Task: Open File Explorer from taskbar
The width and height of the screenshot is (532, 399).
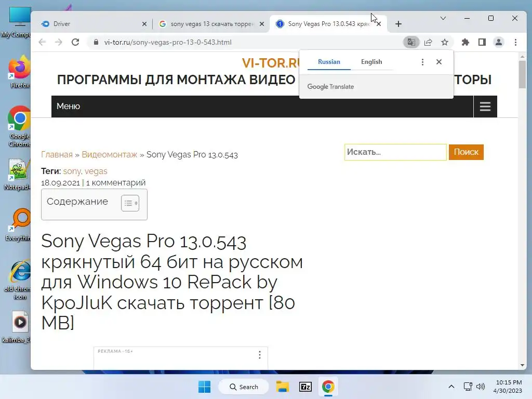Action: click(x=282, y=387)
